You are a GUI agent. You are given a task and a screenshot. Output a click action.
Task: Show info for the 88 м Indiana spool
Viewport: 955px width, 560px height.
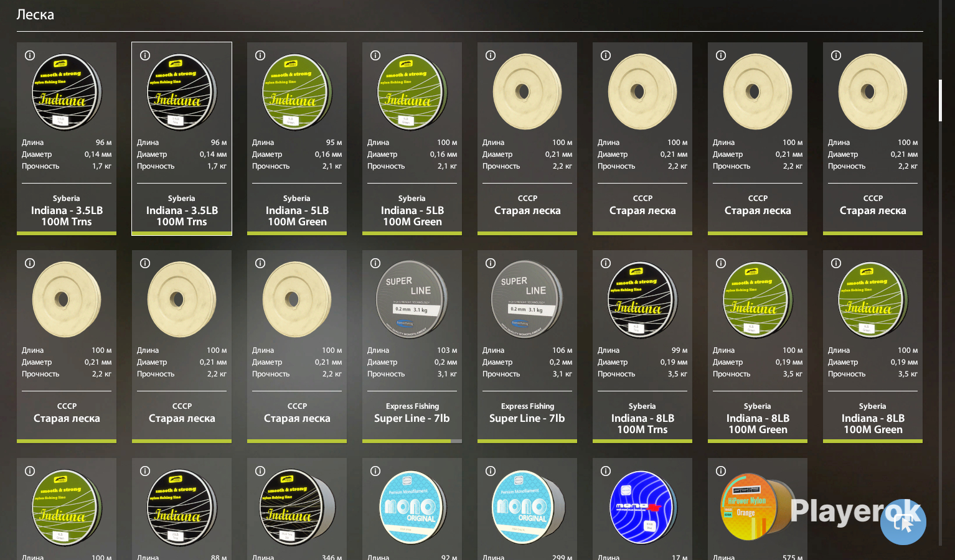click(x=145, y=471)
